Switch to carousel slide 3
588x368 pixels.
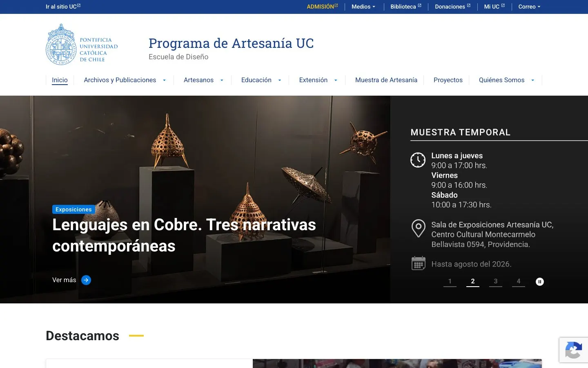tap(496, 281)
